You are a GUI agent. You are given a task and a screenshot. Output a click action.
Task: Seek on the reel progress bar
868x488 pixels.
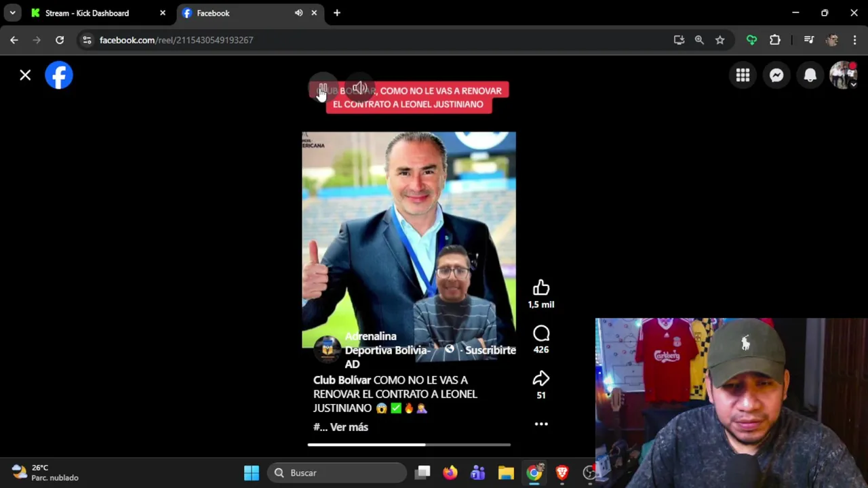[409, 445]
